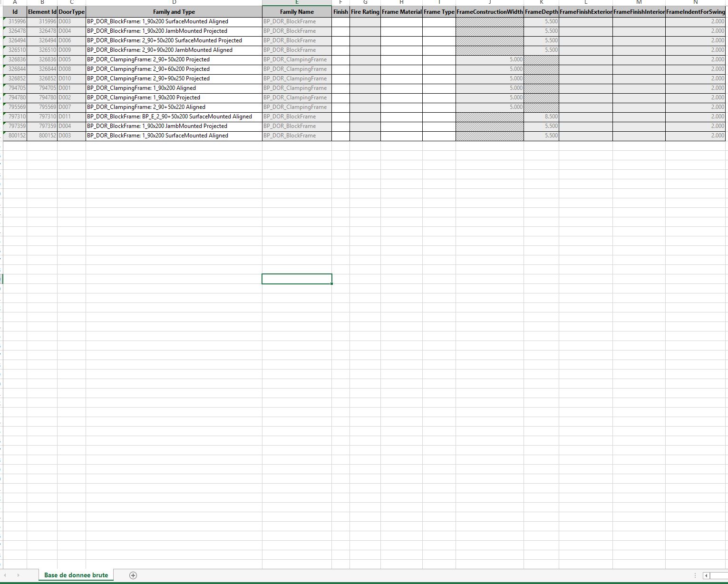Select cell 'BP_DOR_ClampingFrame: 2_90+50x200 Projected'
The image size is (728, 584).
[174, 59]
